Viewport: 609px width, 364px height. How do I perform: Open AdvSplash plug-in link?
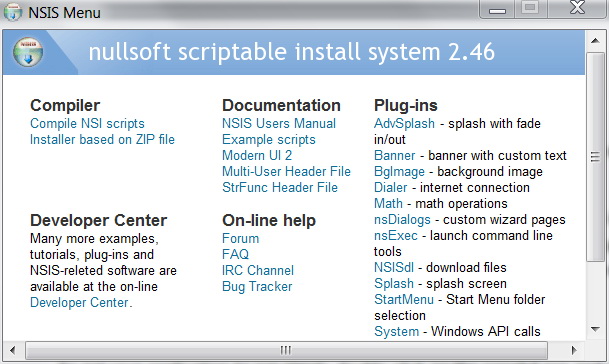404,124
